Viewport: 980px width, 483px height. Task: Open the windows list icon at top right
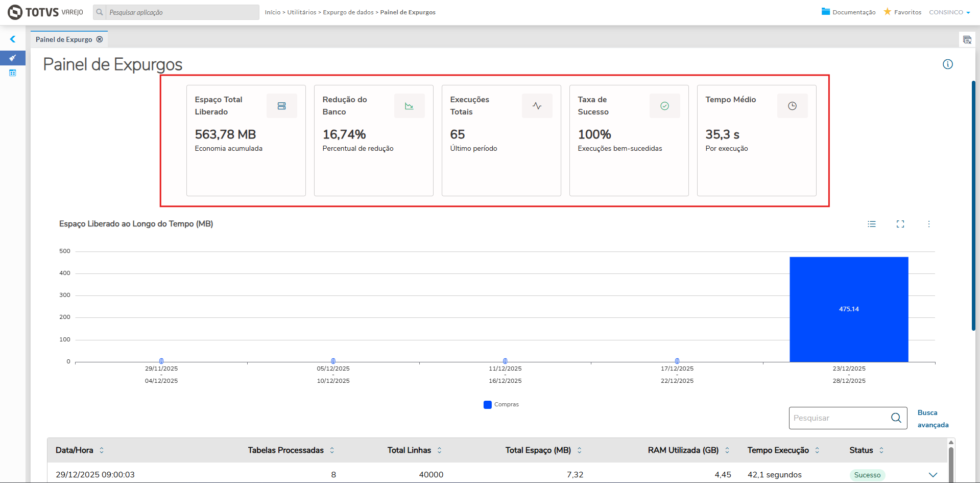pyautogui.click(x=967, y=40)
